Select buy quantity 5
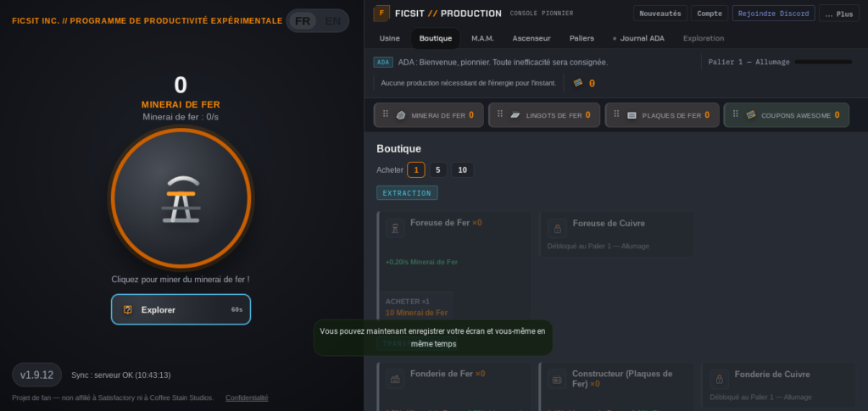The image size is (868, 411). [x=438, y=169]
